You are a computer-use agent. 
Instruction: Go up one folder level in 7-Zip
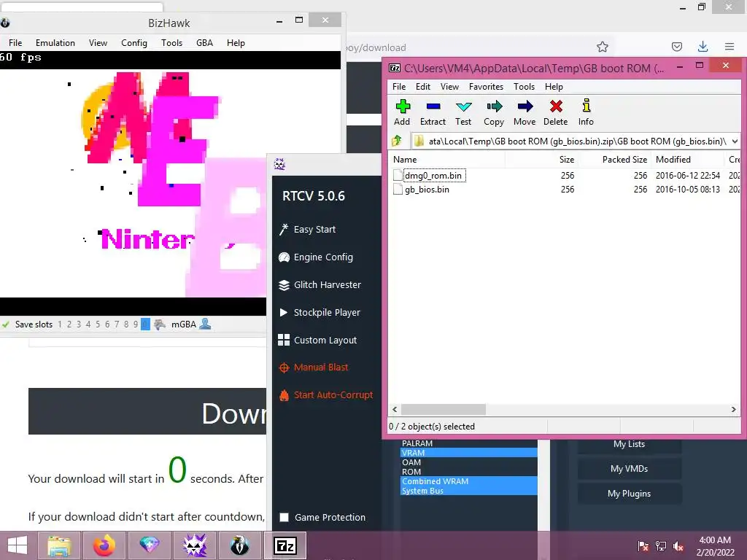397,141
